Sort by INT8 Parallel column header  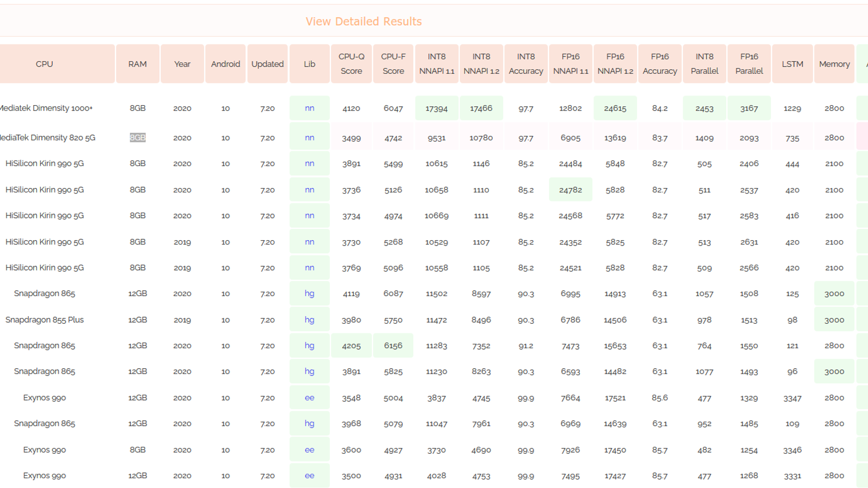point(705,64)
